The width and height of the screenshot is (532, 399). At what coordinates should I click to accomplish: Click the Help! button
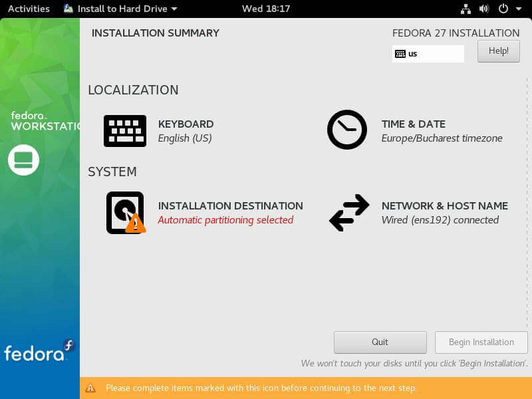coord(498,51)
